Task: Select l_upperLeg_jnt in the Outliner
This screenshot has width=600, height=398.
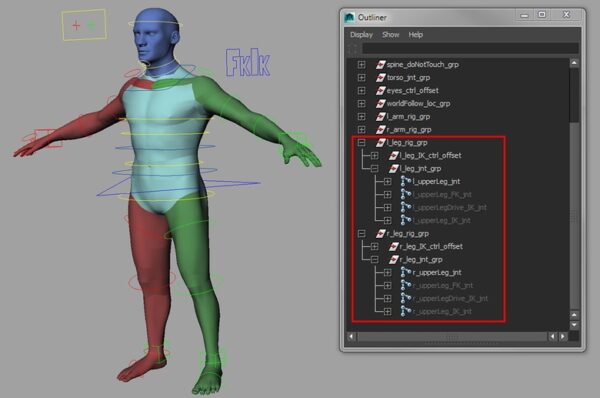Action: tap(436, 181)
